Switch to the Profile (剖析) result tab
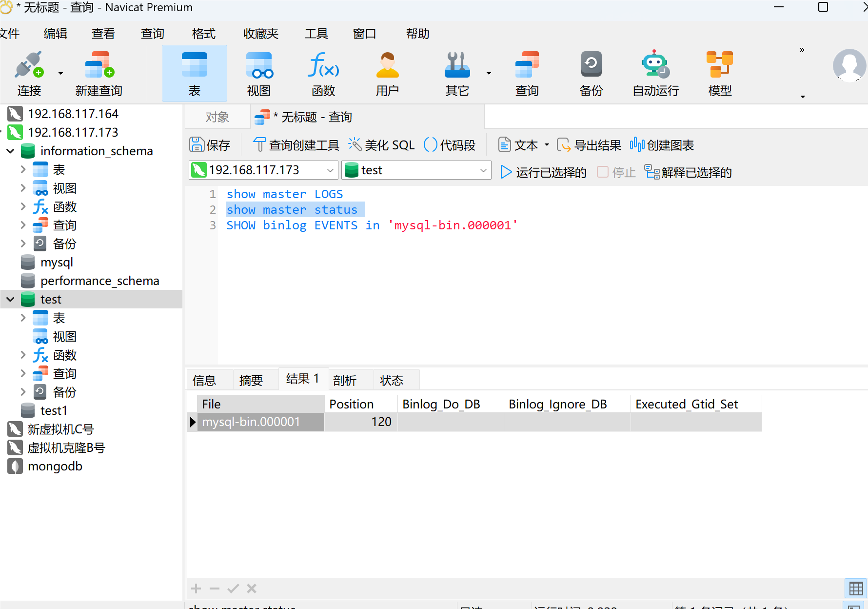This screenshot has height=609, width=868. click(345, 380)
